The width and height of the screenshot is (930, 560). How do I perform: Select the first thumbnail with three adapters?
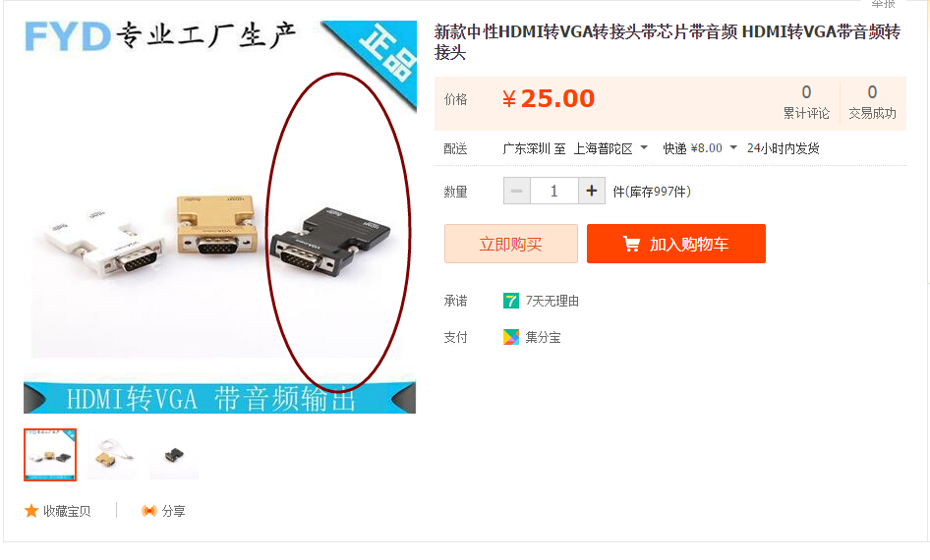point(50,455)
